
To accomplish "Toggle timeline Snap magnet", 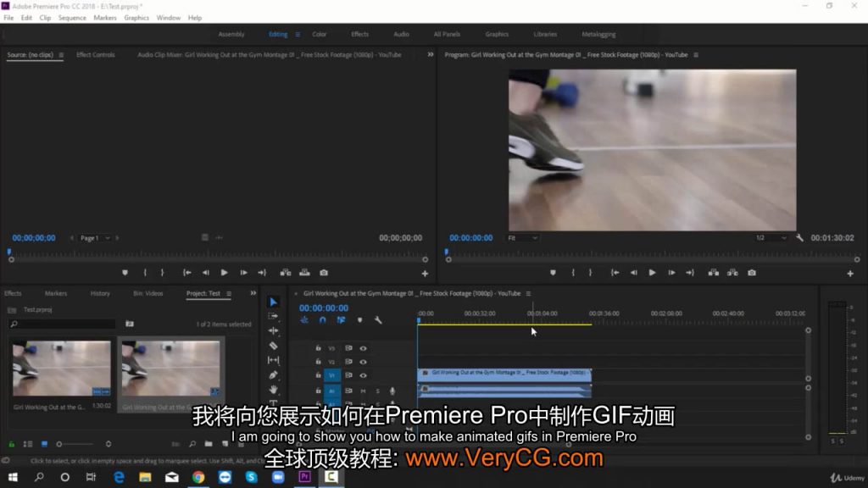I will [323, 320].
